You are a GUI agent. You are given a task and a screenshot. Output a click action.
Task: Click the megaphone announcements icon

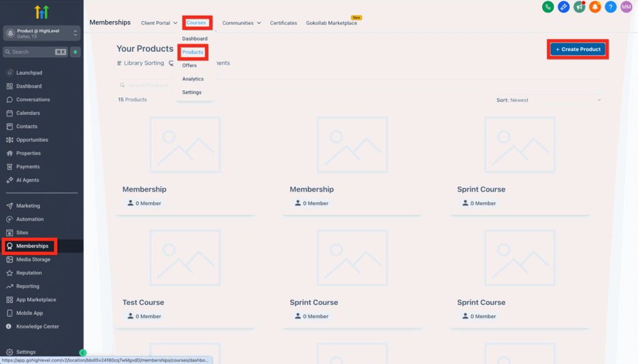579,7
